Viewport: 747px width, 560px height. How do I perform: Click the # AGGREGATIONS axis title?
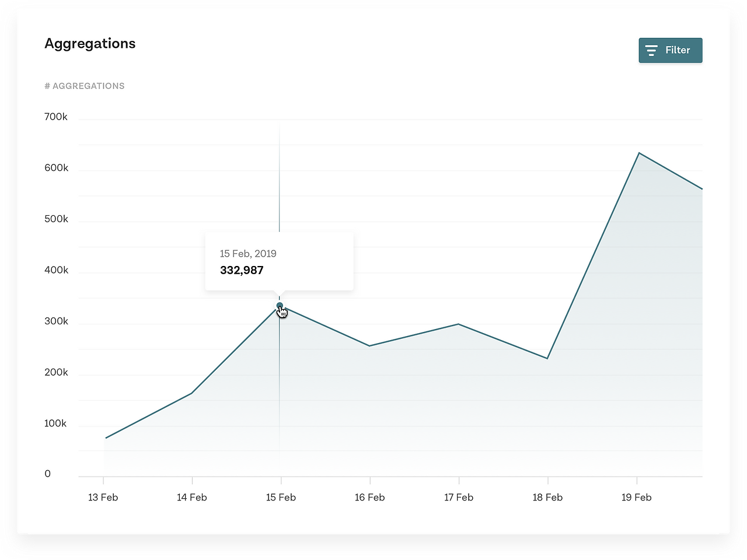[x=85, y=86]
